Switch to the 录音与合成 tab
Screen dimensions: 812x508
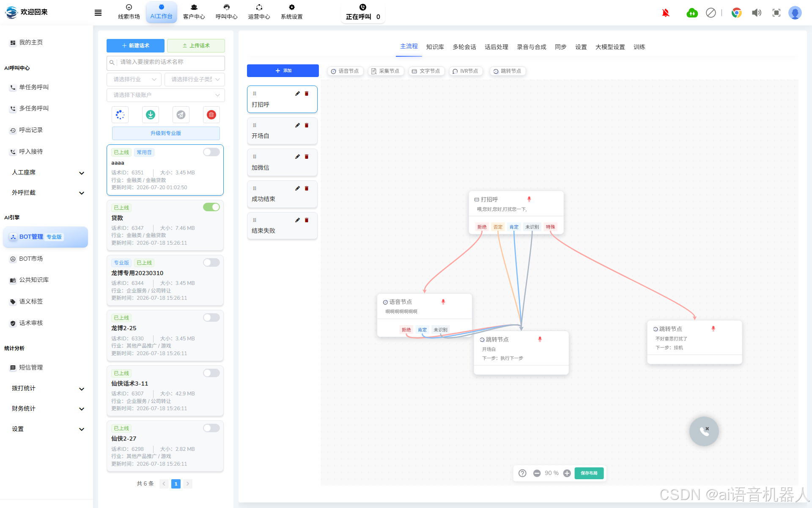[532, 47]
